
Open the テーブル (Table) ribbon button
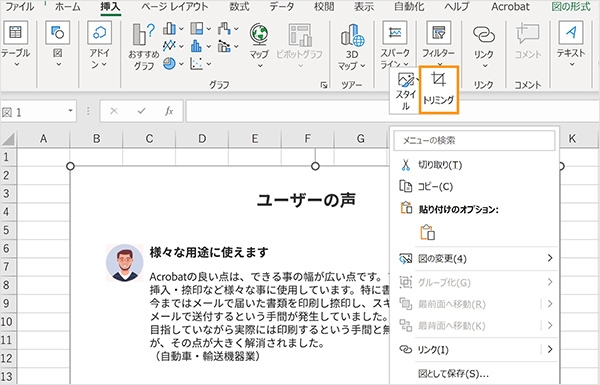pyautogui.click(x=16, y=43)
